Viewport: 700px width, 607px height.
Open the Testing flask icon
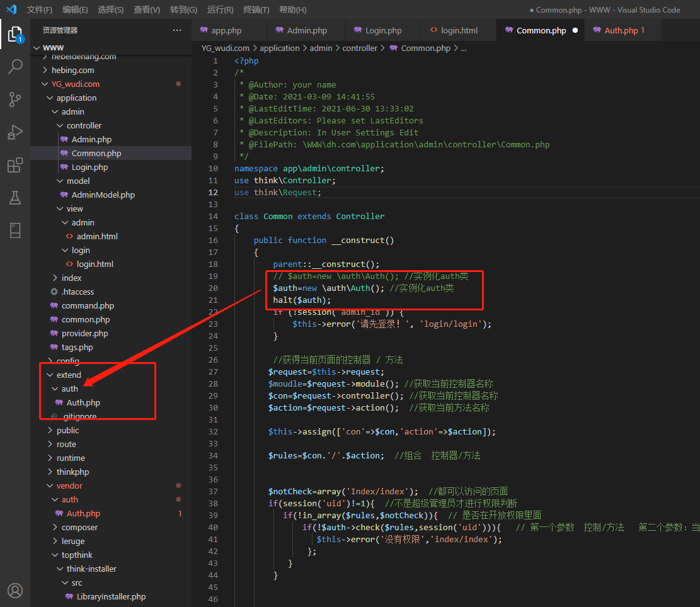[15, 198]
